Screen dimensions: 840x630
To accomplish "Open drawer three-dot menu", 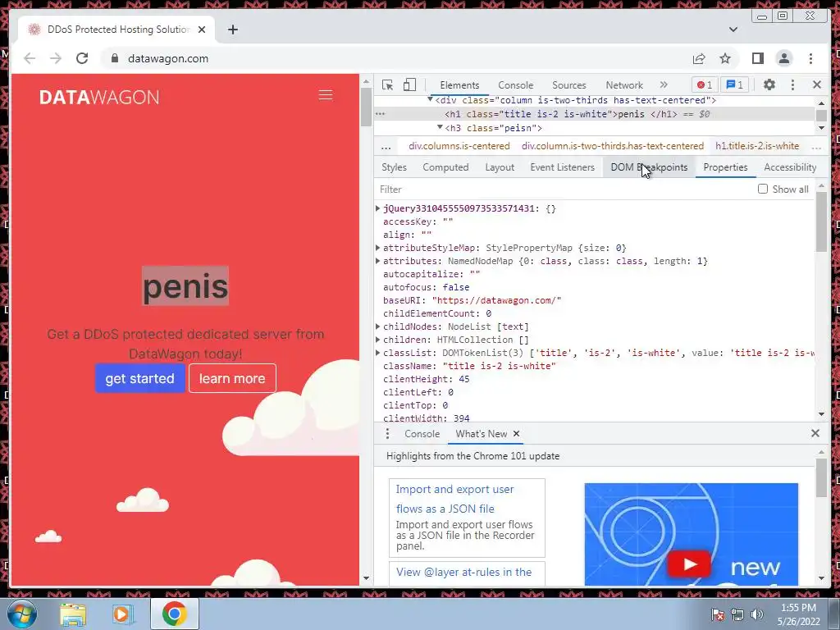I will tap(387, 434).
